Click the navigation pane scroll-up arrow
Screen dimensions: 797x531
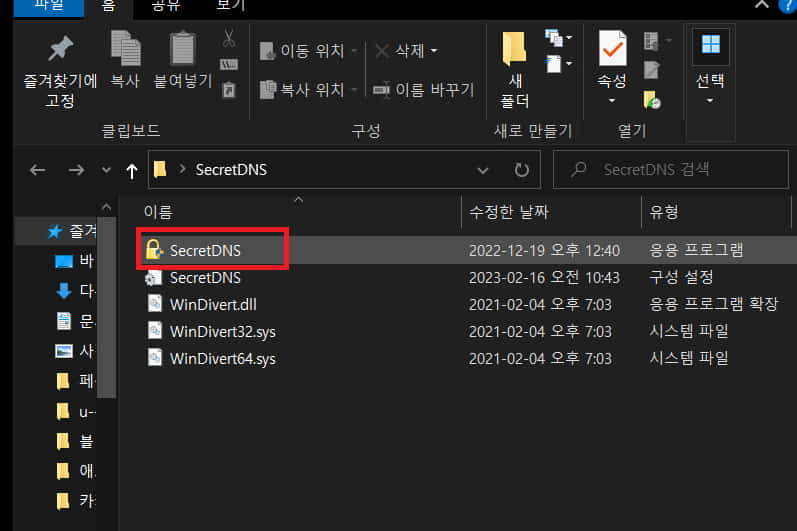(x=106, y=207)
